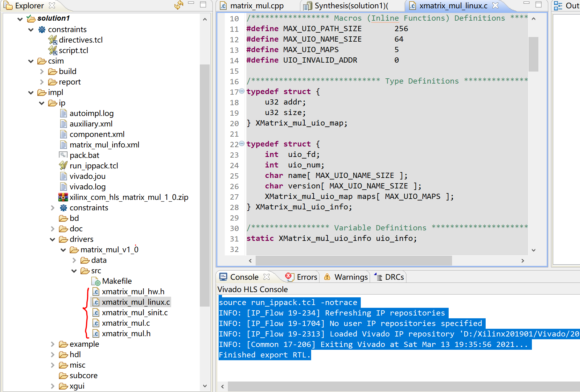The image size is (580, 392).
Task: Click the vivado.jou file icon
Action: pyautogui.click(x=63, y=176)
